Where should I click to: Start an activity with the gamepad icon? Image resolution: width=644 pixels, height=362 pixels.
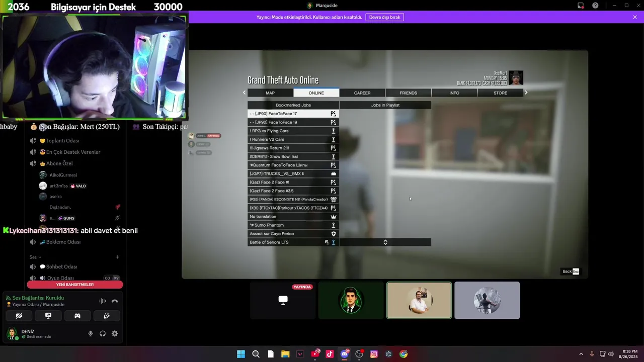coord(77,316)
